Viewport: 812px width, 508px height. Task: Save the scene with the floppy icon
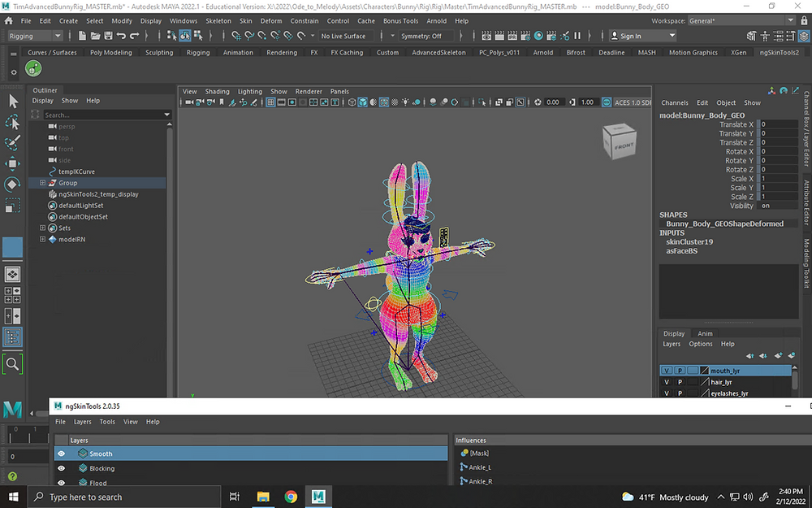point(108,36)
